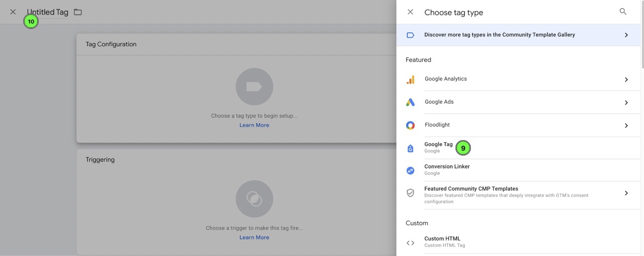The width and height of the screenshot is (644, 256).
Task: Click the CMP Templates shield icon
Action: (411, 193)
